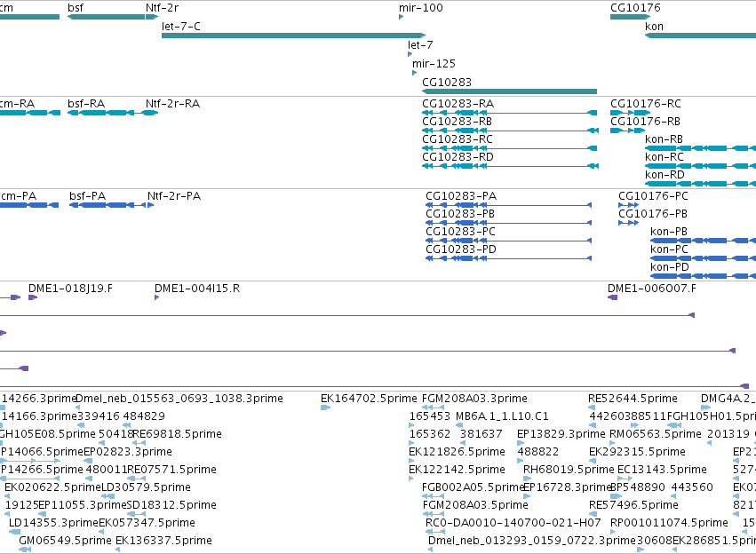Viewport: 756px width, 554px height.
Task: Click the CG10176-RB transcript label
Action: pos(646,122)
